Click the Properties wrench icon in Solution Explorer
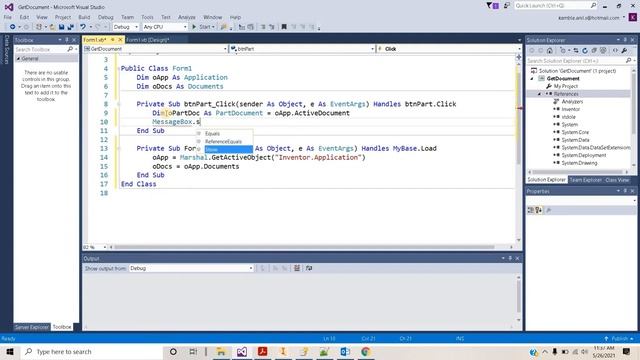The width and height of the screenshot is (640, 360). pos(624,51)
